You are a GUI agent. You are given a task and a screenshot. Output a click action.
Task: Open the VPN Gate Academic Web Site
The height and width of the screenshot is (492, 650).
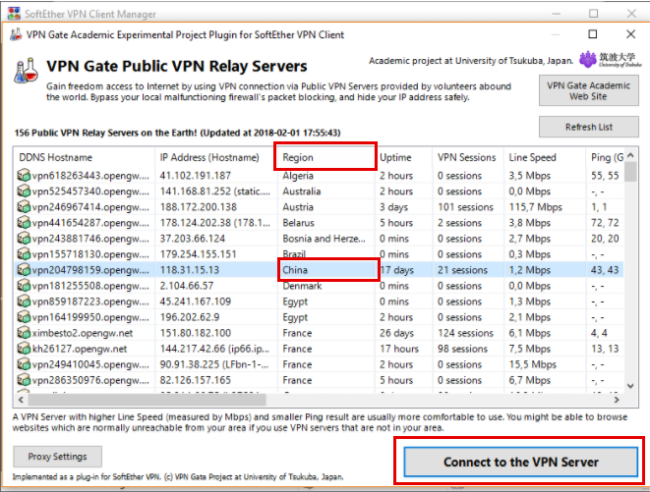click(588, 91)
